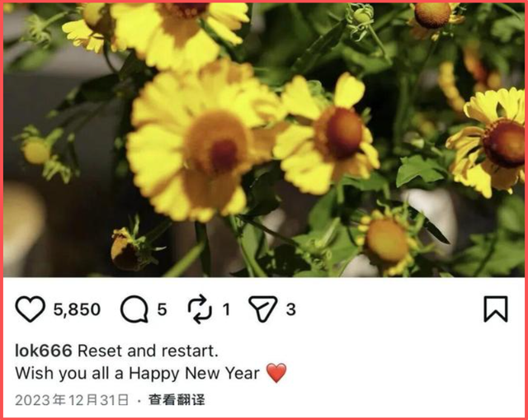528x420 pixels.
Task: Click the dark-centered flower at the photo's right edge
Action: 488,141
